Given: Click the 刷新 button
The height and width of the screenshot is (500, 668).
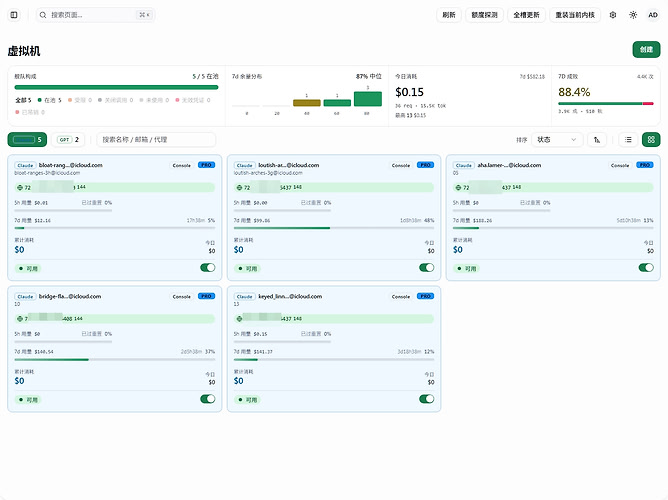Looking at the screenshot, I should click(x=449, y=15).
